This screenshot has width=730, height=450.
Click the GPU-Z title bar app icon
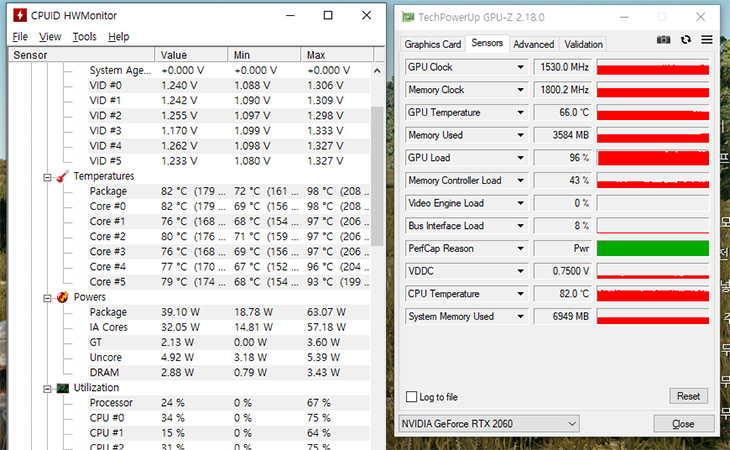click(x=408, y=17)
